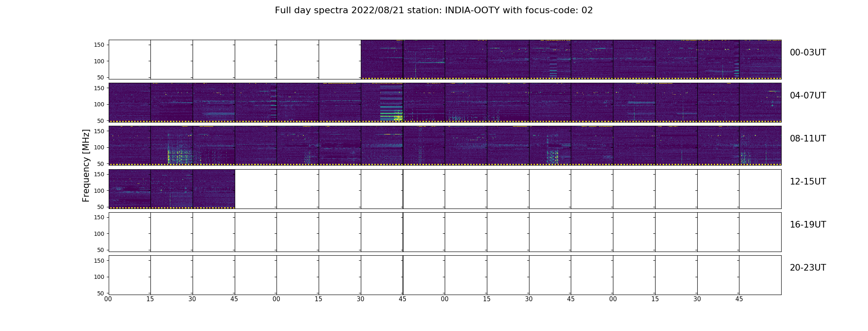Select the 00-03UT row label
This screenshot has width=868, height=331.
click(x=808, y=53)
